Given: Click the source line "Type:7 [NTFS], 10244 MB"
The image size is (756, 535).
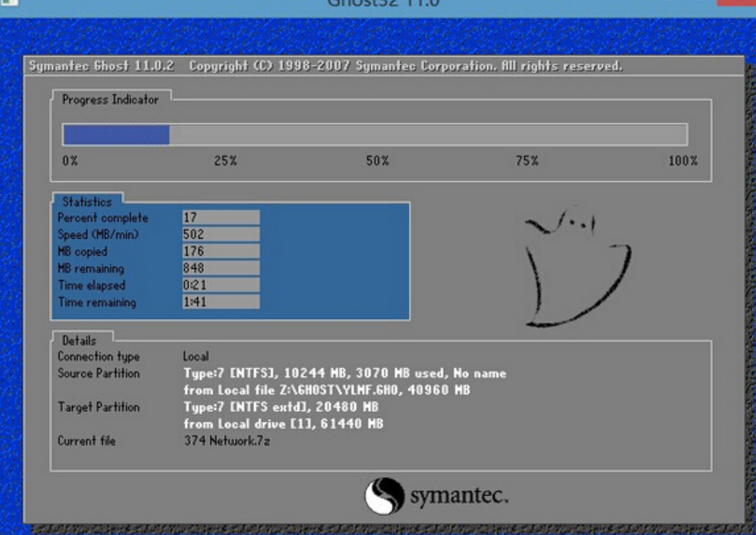Looking at the screenshot, I should [345, 373].
